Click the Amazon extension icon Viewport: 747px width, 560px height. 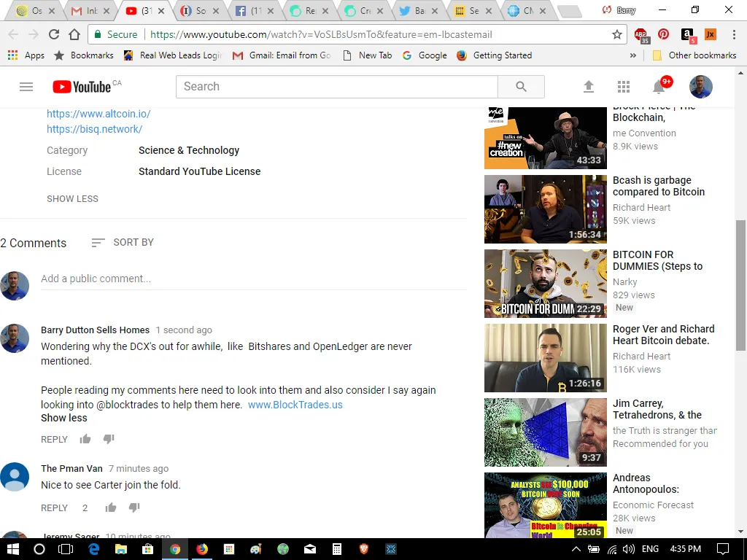pyautogui.click(x=688, y=35)
